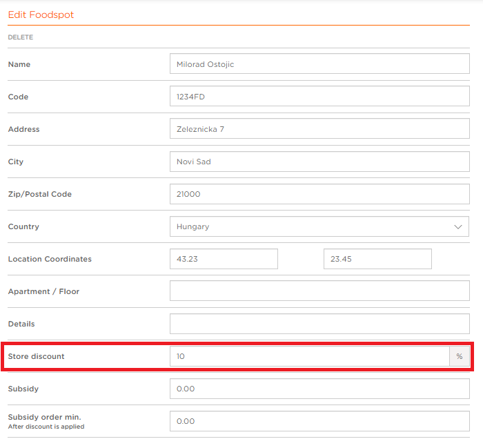The image size is (483, 448).
Task: Click the DELETE link
Action: (x=20, y=37)
